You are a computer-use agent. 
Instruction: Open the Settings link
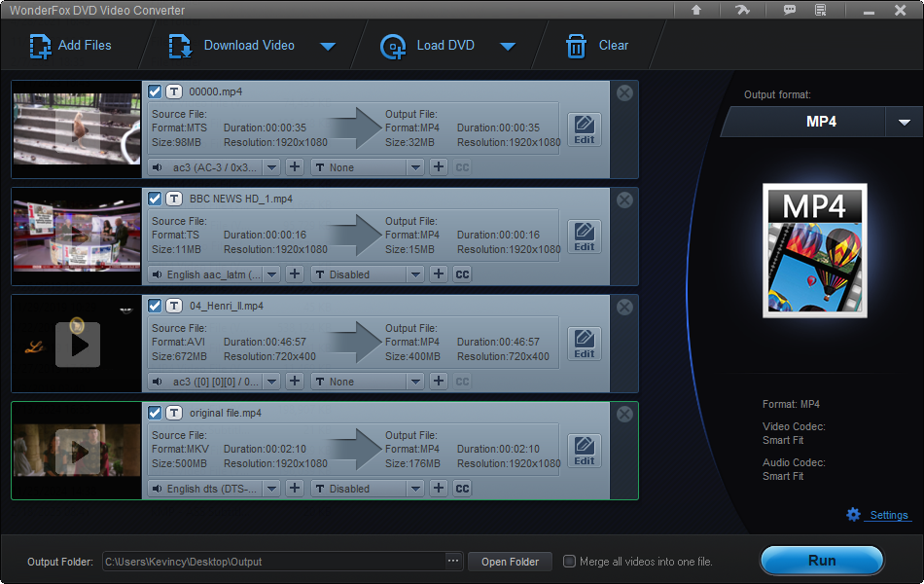coord(889,515)
